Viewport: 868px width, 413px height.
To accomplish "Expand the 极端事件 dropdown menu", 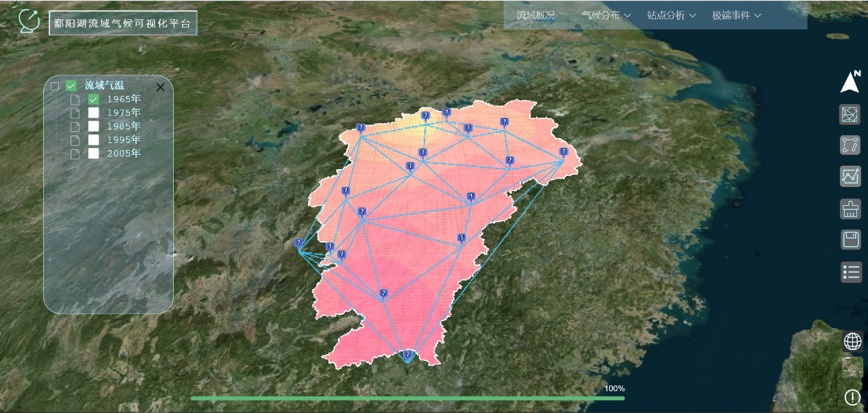I will 736,16.
